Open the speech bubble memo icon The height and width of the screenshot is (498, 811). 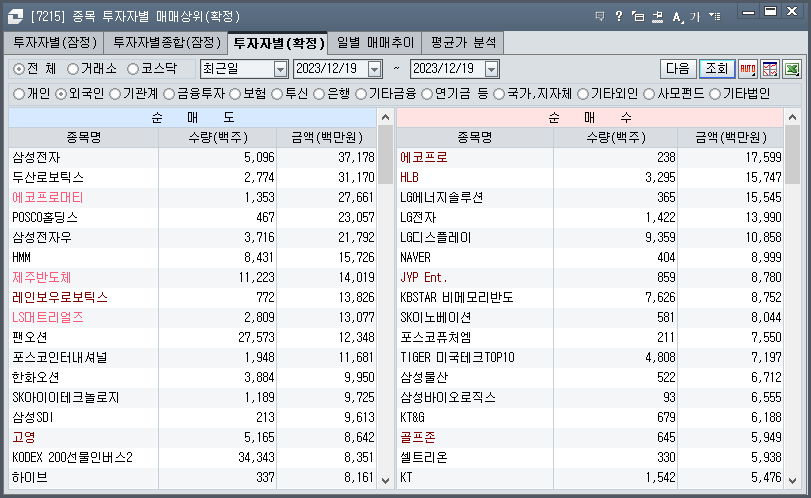600,17
